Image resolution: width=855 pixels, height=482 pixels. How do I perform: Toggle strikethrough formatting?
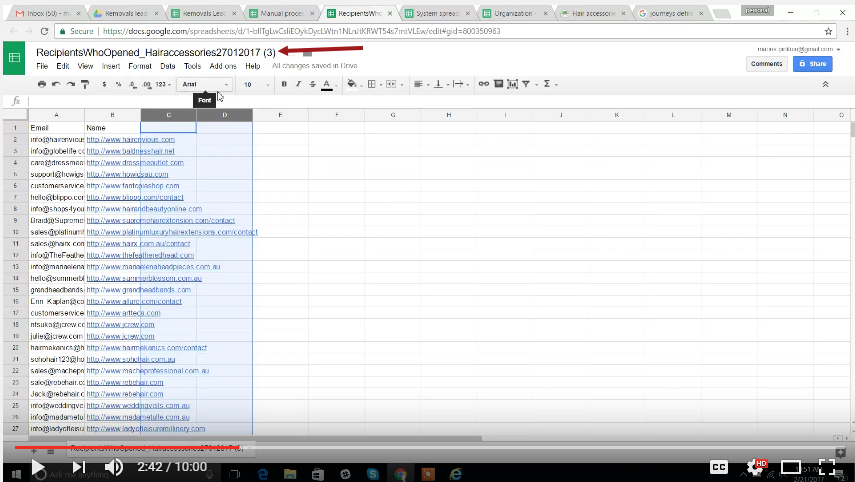point(312,84)
